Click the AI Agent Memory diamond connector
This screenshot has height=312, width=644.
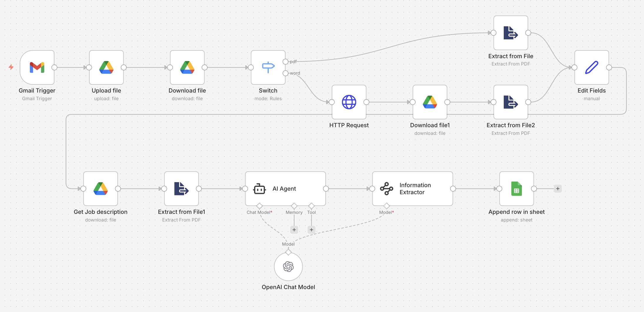tap(294, 206)
